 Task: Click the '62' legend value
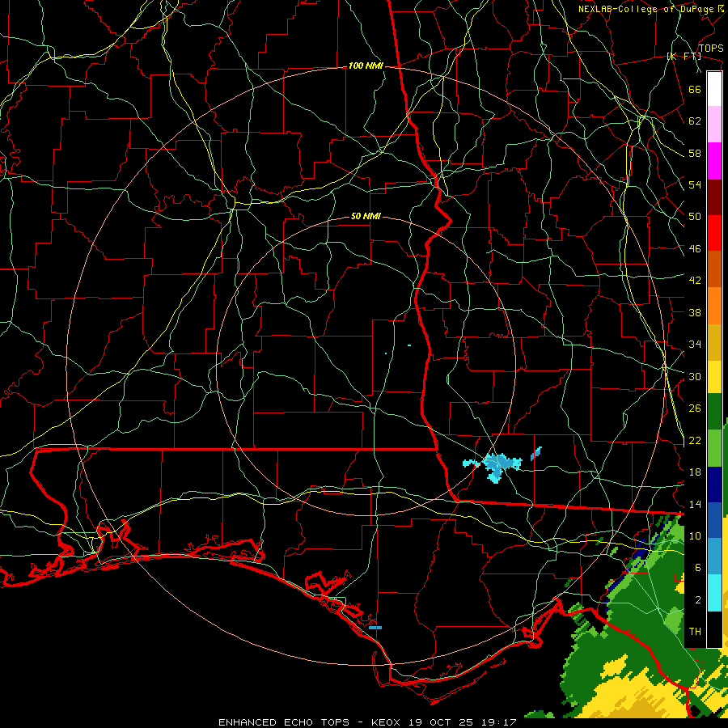(695, 121)
